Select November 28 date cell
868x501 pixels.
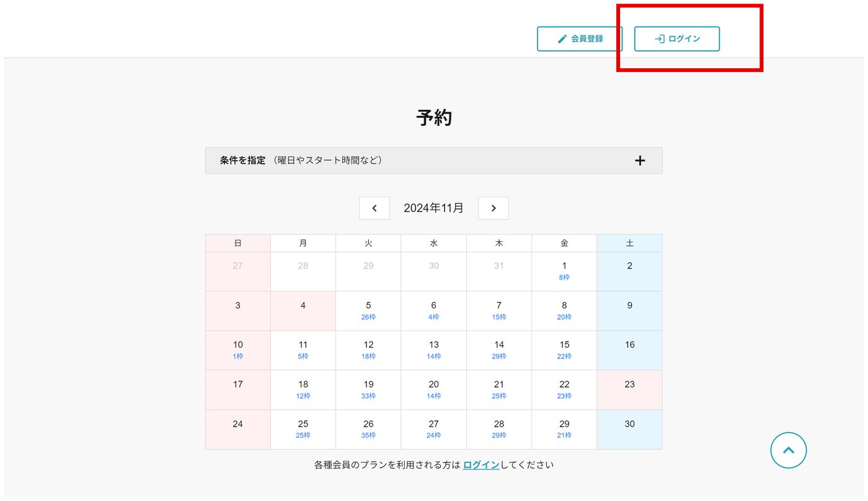click(499, 430)
